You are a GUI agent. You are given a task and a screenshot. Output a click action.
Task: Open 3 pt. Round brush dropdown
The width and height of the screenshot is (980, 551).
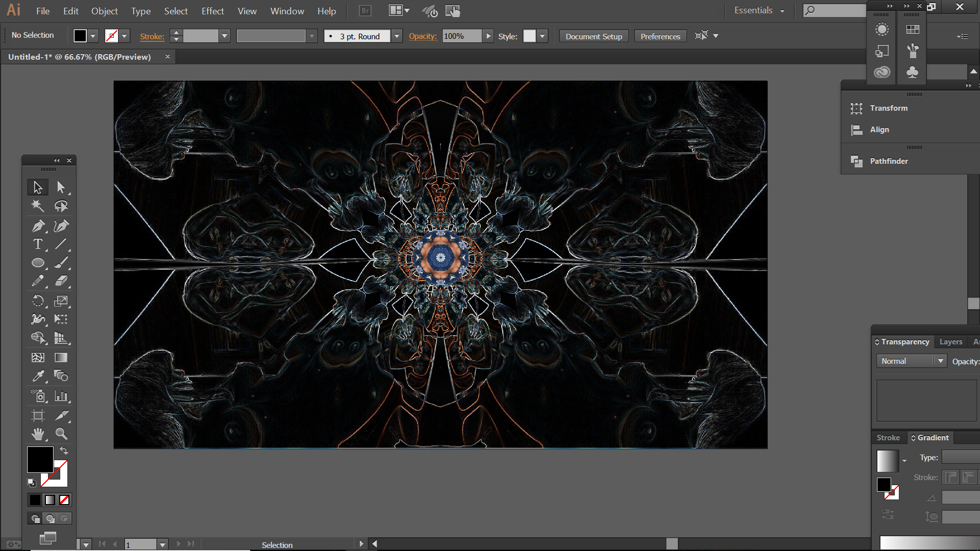pos(397,36)
